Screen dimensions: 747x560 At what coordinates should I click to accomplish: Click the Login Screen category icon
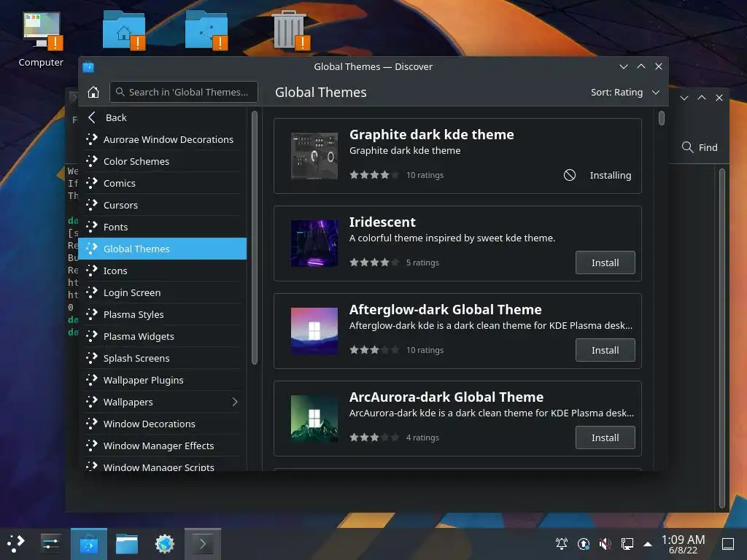(91, 292)
